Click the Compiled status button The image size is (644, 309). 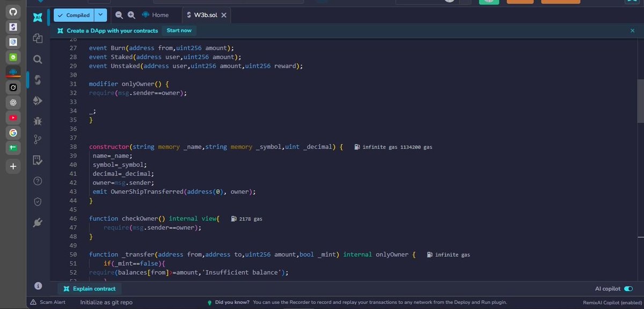coord(74,16)
